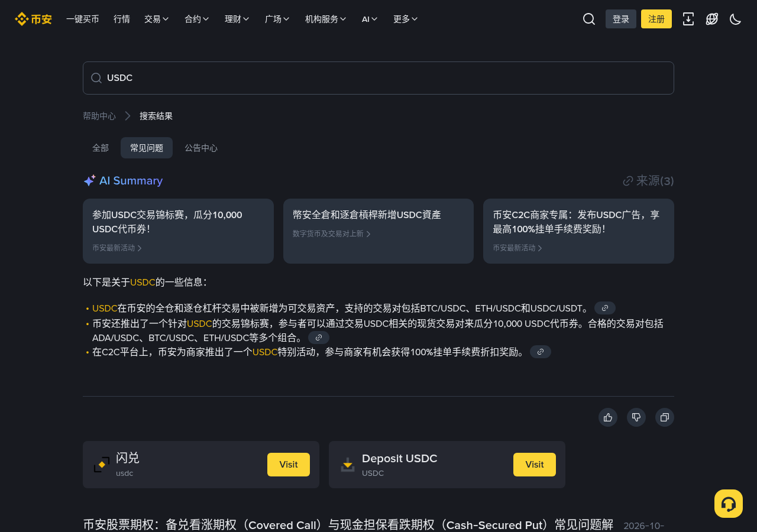Switch to the 公告中心 tab

coord(201,148)
